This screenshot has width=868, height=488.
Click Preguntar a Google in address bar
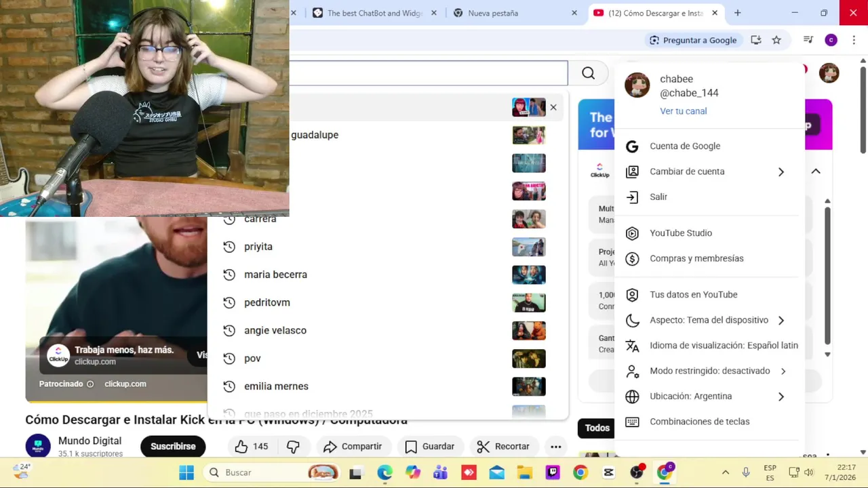point(692,40)
